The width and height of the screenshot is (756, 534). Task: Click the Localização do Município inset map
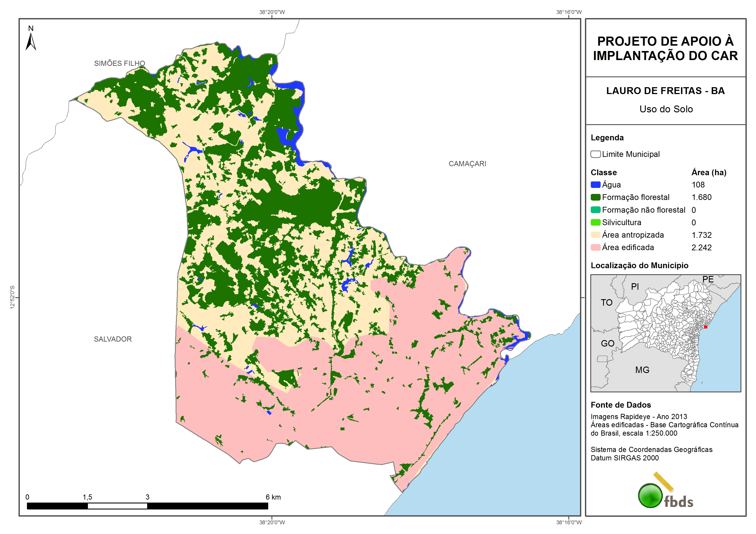666,333
